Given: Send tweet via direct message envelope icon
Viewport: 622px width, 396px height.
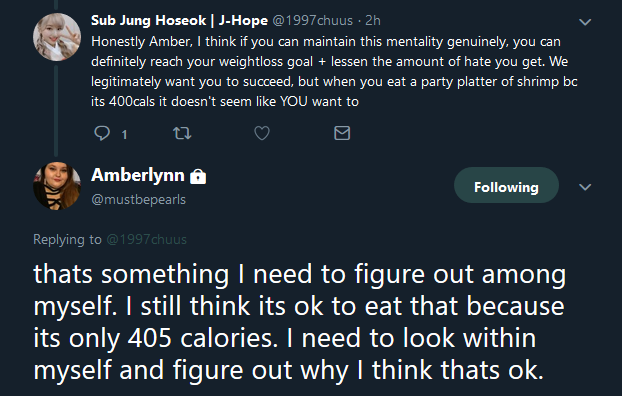Looking at the screenshot, I should (x=342, y=133).
